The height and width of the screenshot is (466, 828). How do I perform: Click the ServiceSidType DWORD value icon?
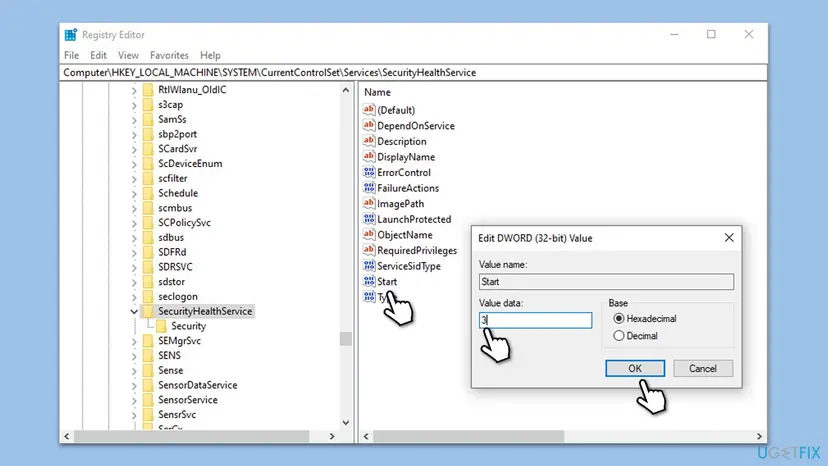click(369, 265)
